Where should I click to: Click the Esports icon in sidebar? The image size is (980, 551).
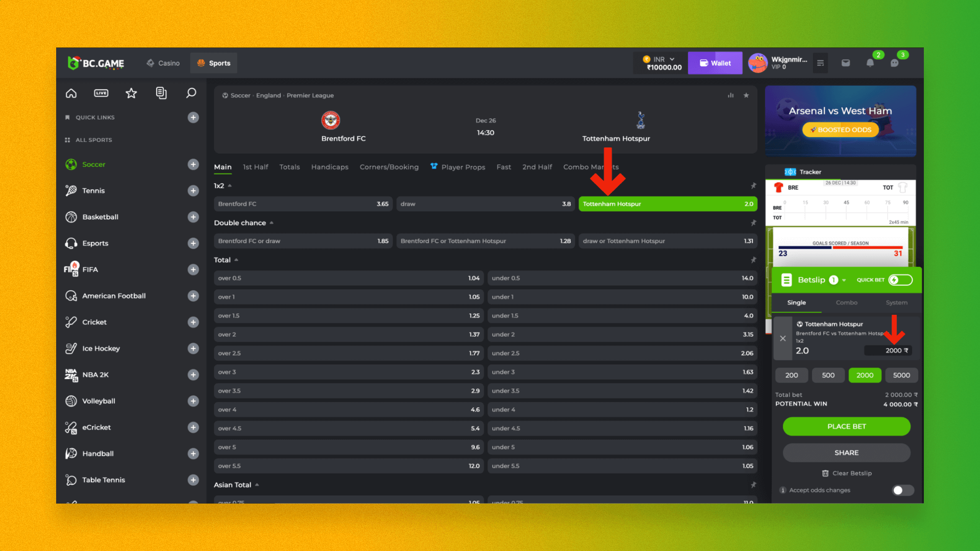[72, 243]
